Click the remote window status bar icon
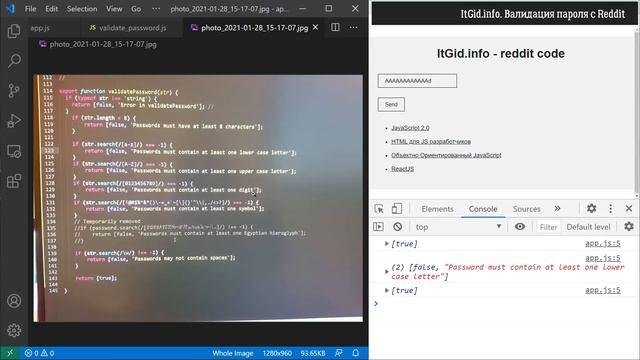640x360 pixels. click(10, 353)
